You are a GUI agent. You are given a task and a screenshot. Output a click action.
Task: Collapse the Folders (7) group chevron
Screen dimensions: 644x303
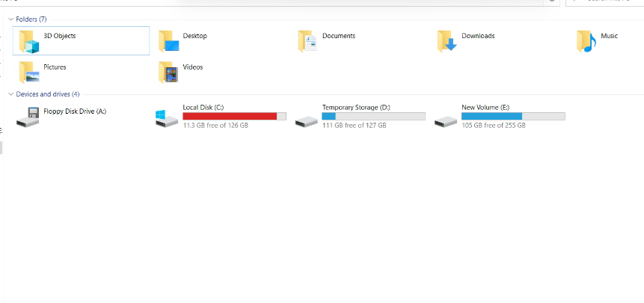tap(10, 19)
